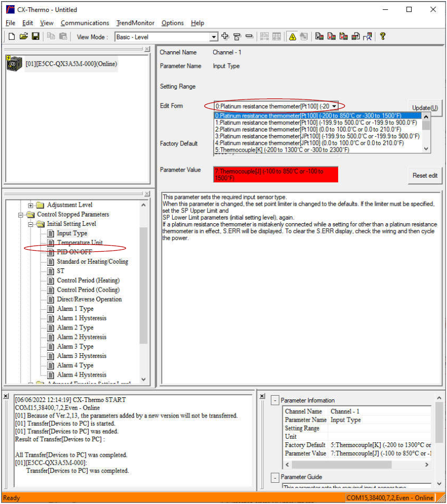The height and width of the screenshot is (504, 447).
Task: Select option 3 JPt100 -199.9 to 500.0°C
Action: (317, 136)
